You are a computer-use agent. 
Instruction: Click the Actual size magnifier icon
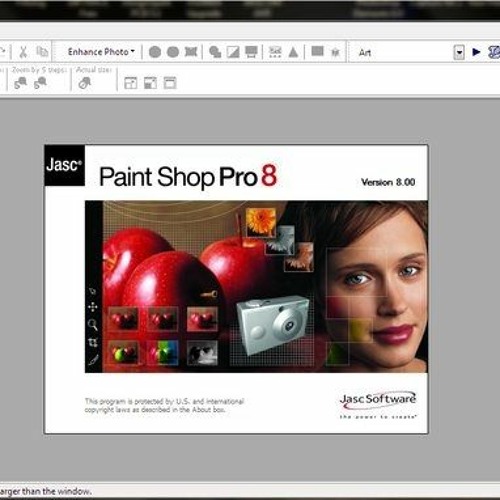(x=85, y=83)
